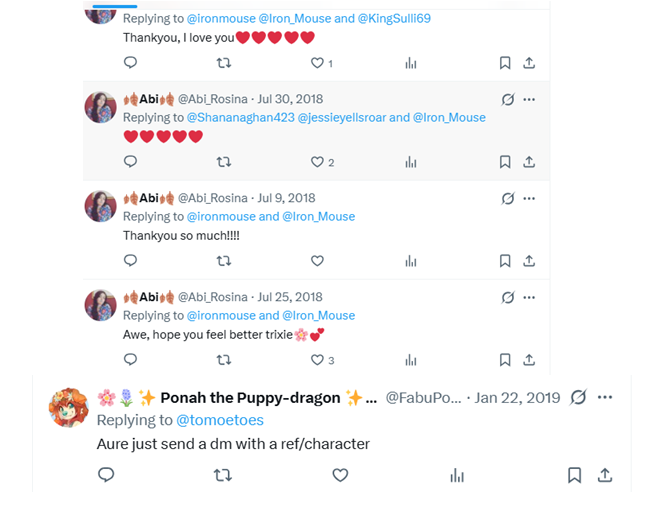Screen dimensions: 661x512
Task: Open more options on Ponah's tweet
Action: point(605,397)
